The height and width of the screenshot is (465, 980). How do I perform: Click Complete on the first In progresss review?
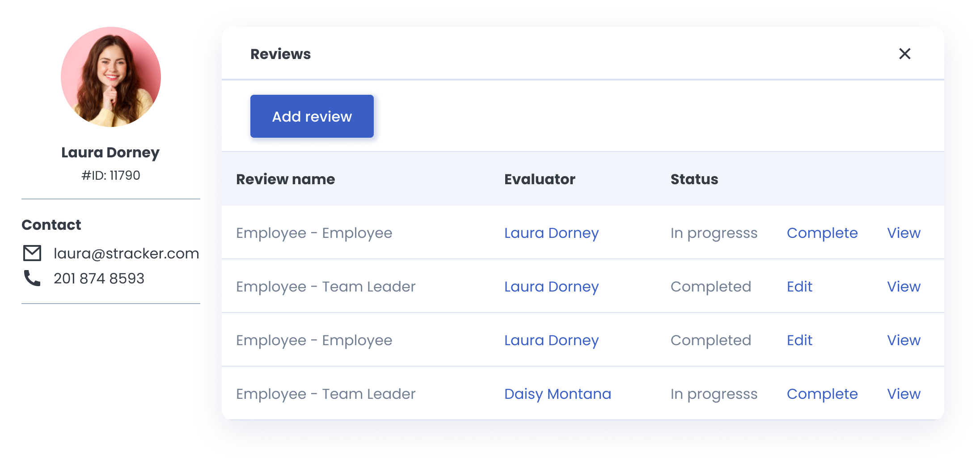pyautogui.click(x=822, y=233)
